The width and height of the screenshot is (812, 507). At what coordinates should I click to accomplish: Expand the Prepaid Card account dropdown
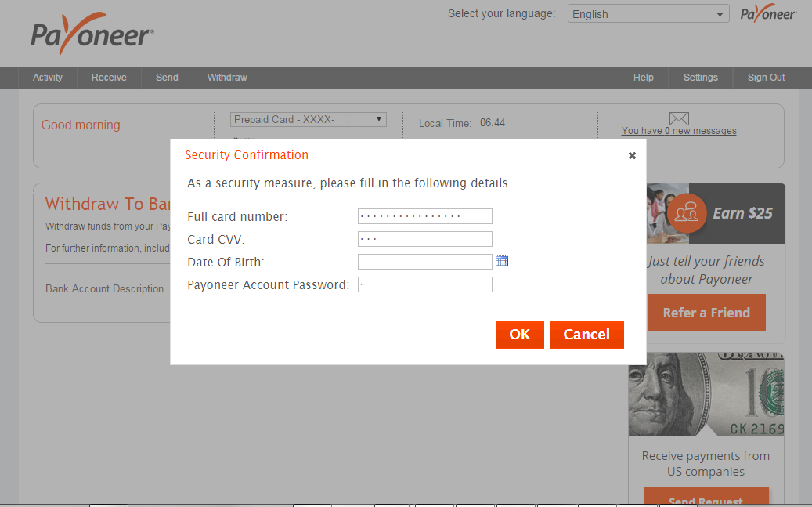click(x=308, y=118)
